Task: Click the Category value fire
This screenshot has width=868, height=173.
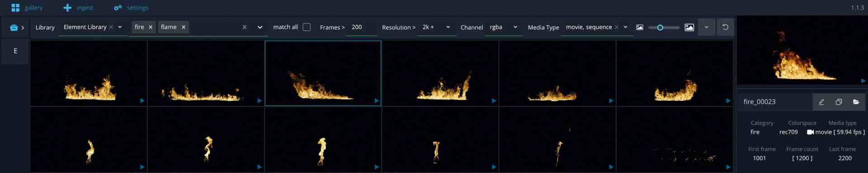Action: pyautogui.click(x=755, y=132)
